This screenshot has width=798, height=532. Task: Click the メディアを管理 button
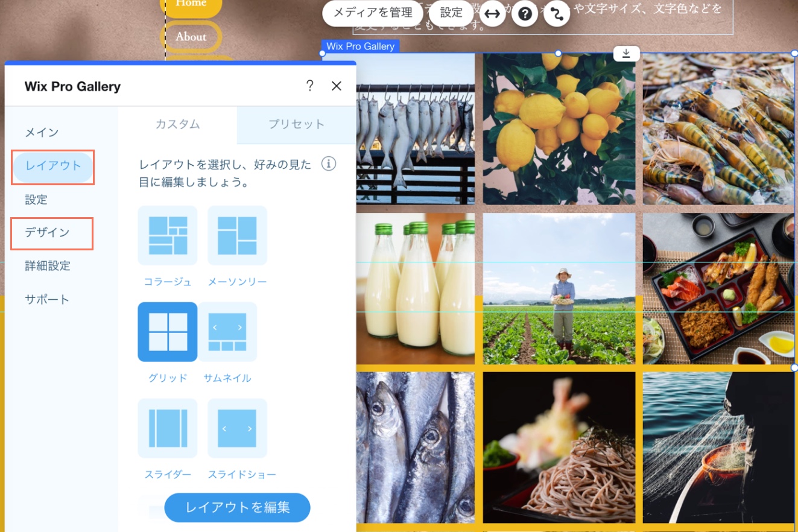coord(373,13)
